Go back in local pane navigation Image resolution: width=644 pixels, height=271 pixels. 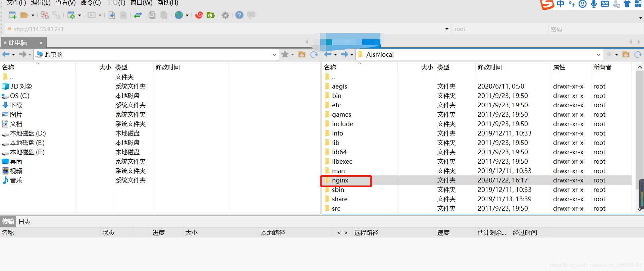(x=6, y=54)
